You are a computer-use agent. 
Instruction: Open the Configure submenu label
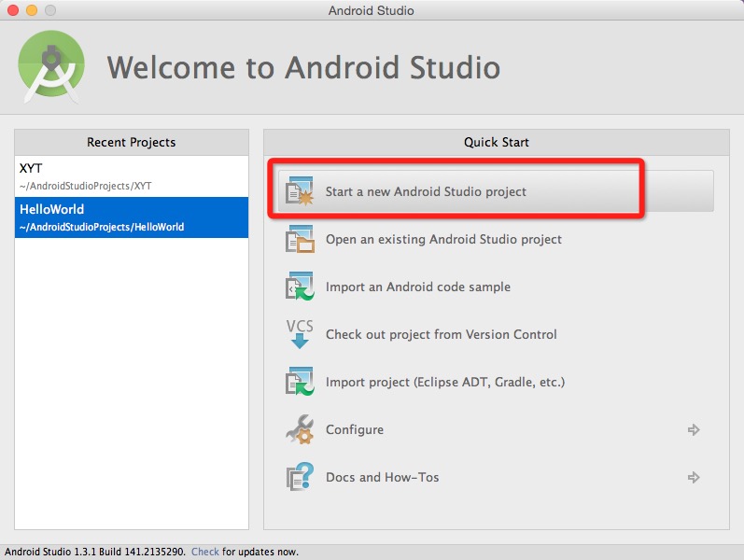(355, 429)
